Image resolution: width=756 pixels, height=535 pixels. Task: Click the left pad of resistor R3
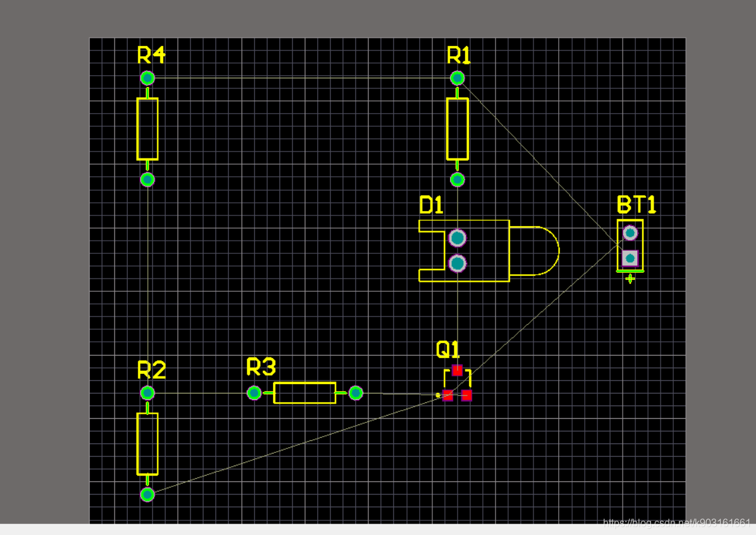coord(254,393)
